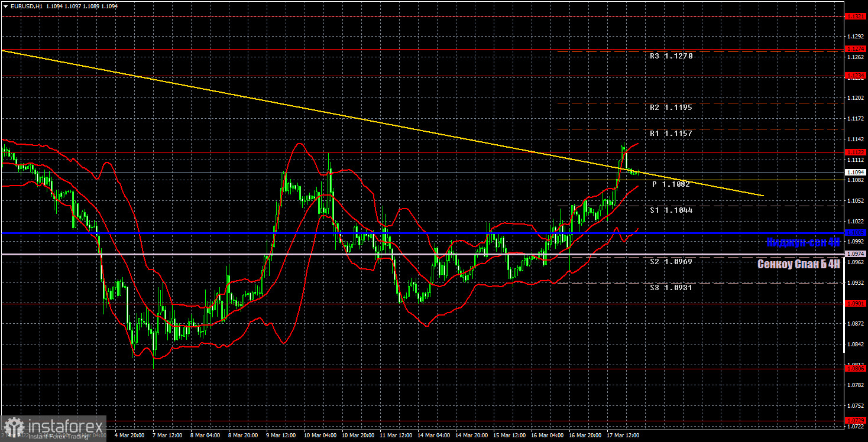Click the 1.1262 price scale value

[855, 57]
